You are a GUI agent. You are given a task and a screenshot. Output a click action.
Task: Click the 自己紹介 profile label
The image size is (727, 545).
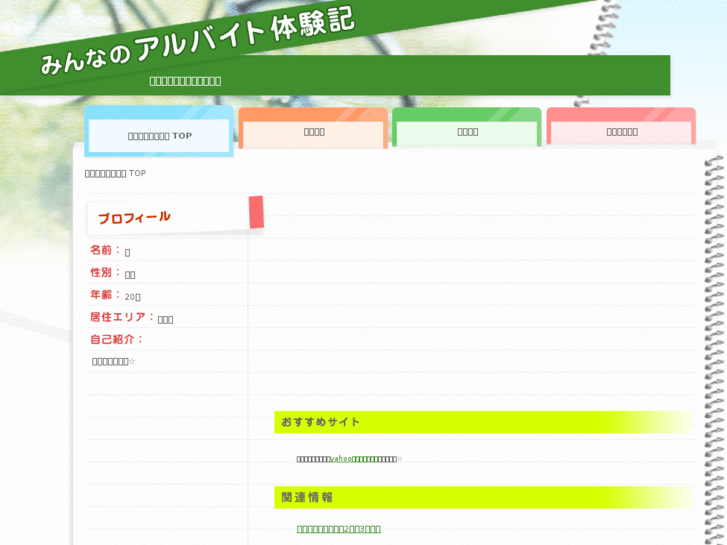point(116,339)
